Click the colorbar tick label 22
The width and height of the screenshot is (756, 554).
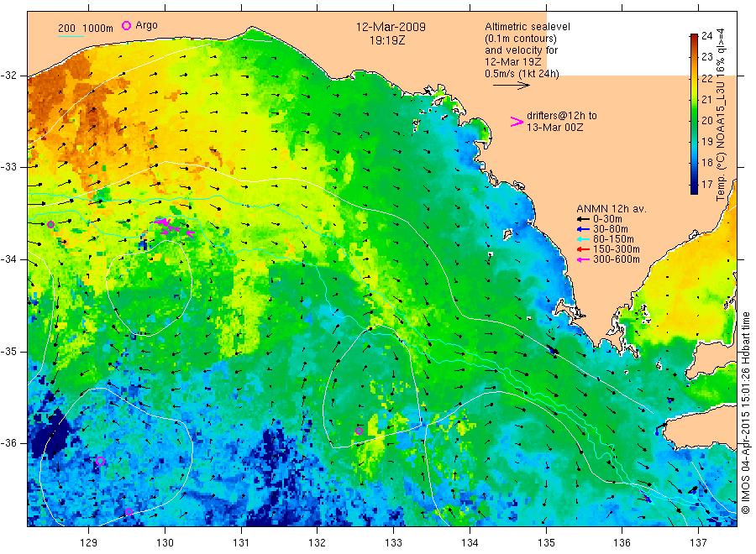point(706,79)
